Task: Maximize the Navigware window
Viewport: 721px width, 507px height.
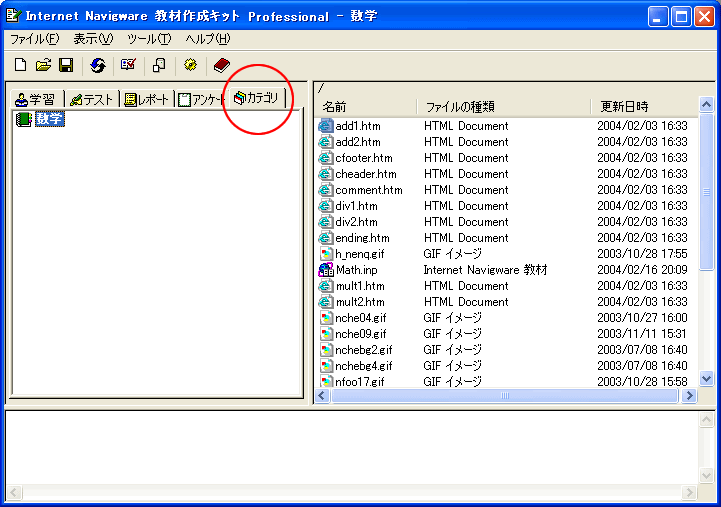Action: click(x=681, y=17)
